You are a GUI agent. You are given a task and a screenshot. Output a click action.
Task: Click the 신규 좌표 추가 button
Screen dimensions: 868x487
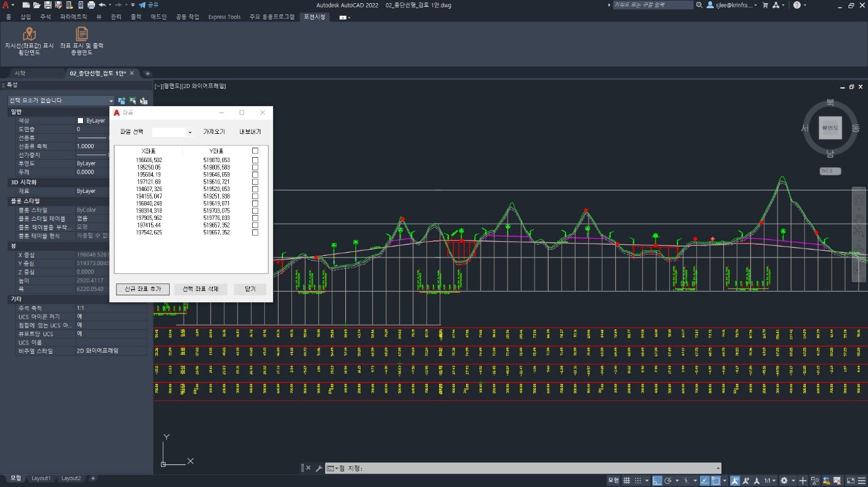[143, 289]
